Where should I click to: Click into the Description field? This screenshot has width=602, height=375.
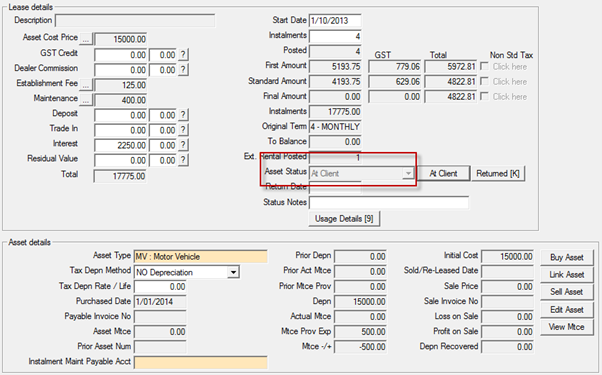click(135, 21)
